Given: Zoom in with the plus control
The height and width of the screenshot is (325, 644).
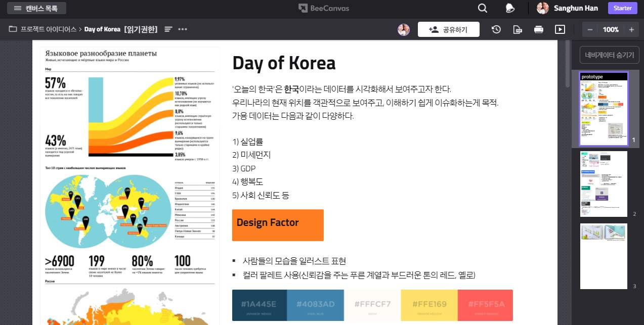Looking at the screenshot, I should (x=631, y=29).
